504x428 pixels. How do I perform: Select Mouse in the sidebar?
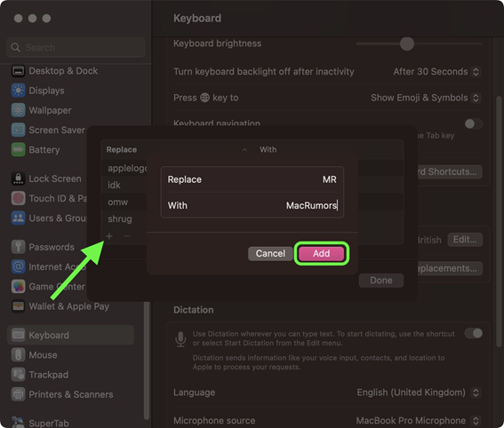pos(43,355)
